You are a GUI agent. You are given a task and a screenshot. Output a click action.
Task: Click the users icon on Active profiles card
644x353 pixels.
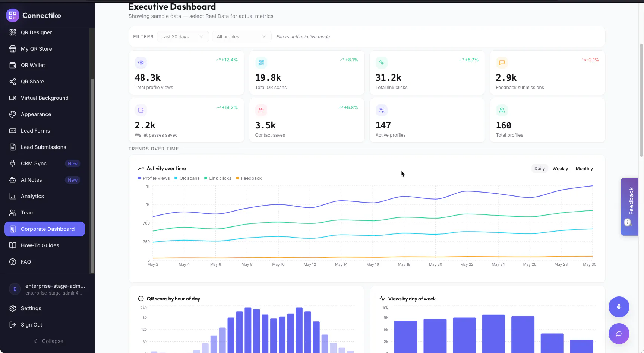point(382,110)
